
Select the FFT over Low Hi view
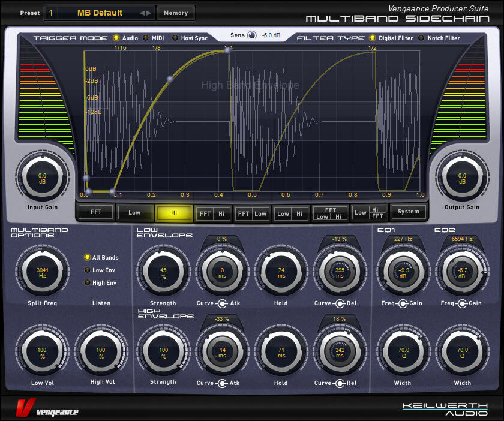(331, 213)
